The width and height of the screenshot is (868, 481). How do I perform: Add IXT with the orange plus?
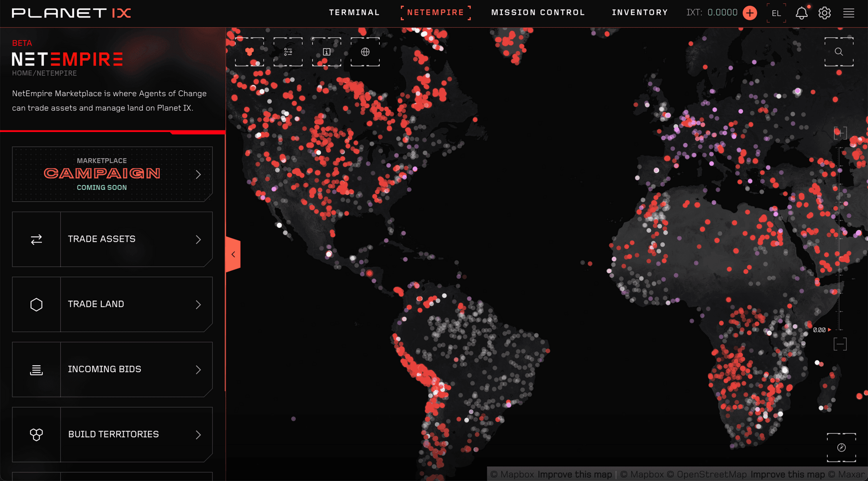coord(750,13)
